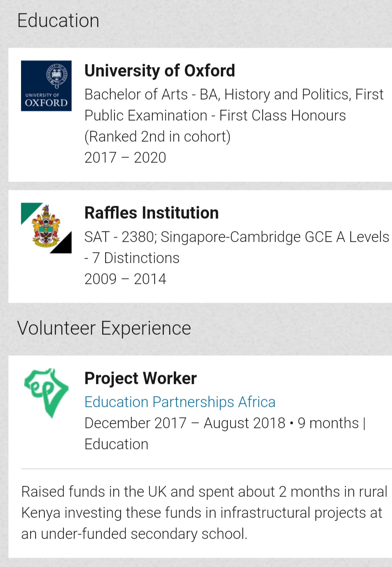
Task: Select December 2017 – August 2018 duration
Action: [185, 423]
